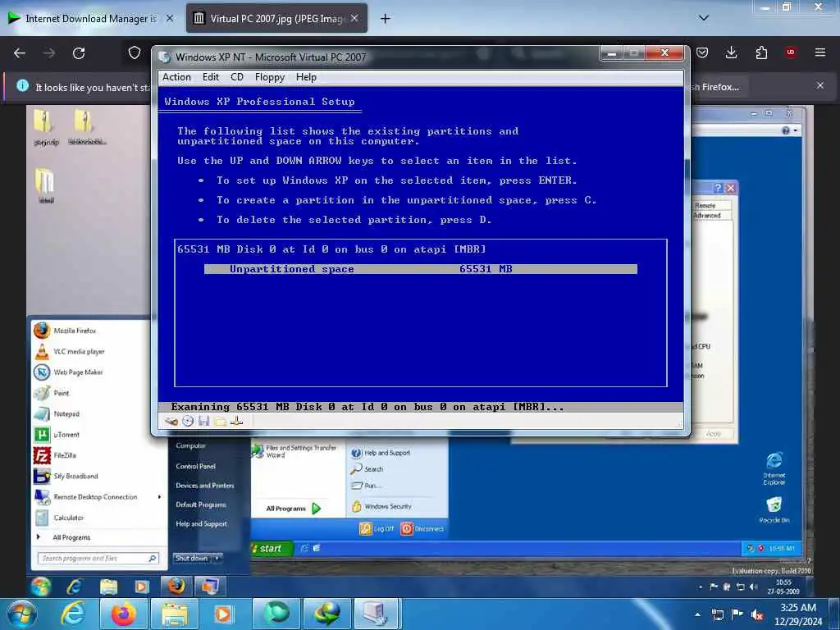This screenshot has height=630, width=840.
Task: Open the CD menu in Virtual PC
Action: tap(237, 77)
